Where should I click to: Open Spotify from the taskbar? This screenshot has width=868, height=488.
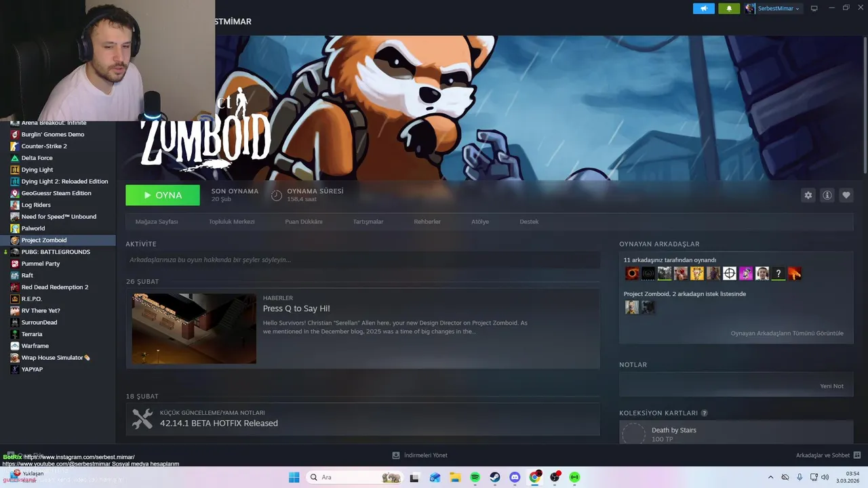(x=475, y=477)
